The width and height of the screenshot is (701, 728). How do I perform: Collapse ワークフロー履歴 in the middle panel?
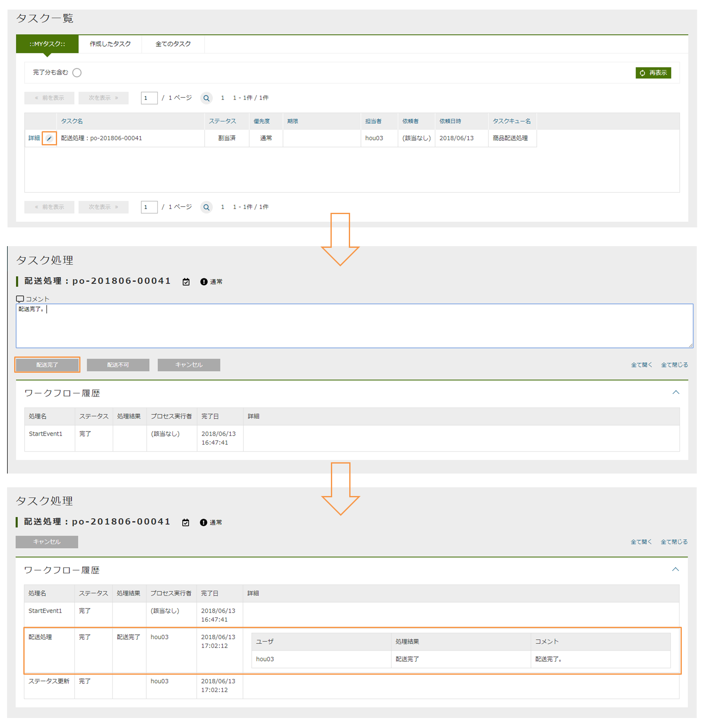click(676, 392)
